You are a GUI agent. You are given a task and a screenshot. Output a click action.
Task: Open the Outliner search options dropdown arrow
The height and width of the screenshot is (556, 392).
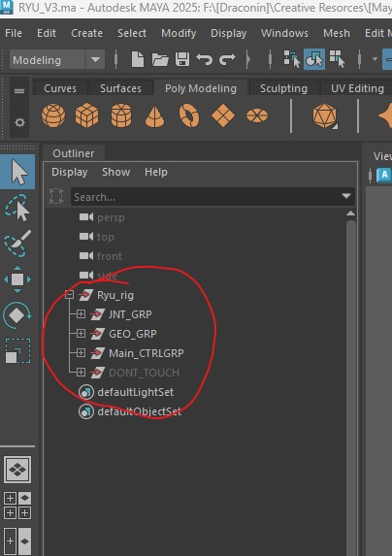click(346, 196)
